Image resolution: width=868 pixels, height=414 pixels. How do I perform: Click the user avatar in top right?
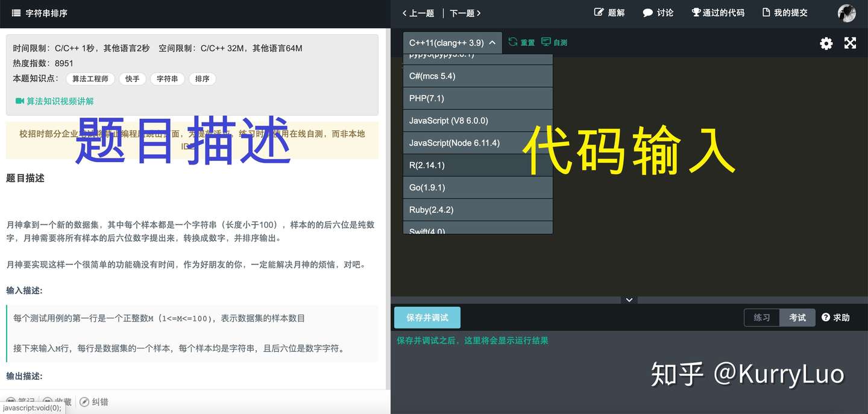click(x=846, y=13)
